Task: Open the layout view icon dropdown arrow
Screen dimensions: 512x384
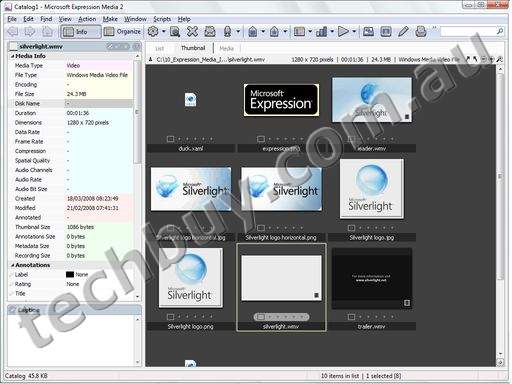Action: [x=310, y=32]
